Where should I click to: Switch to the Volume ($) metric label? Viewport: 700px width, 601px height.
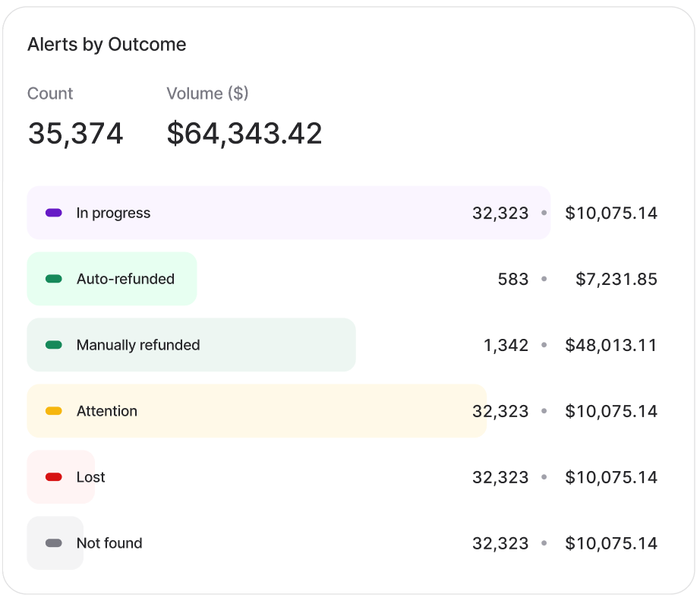[208, 93]
